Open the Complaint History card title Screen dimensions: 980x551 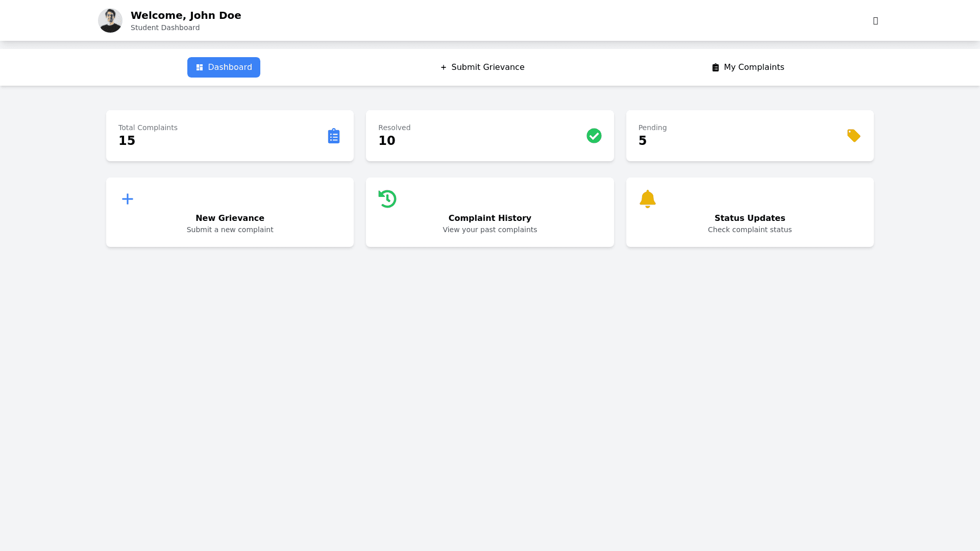point(489,218)
